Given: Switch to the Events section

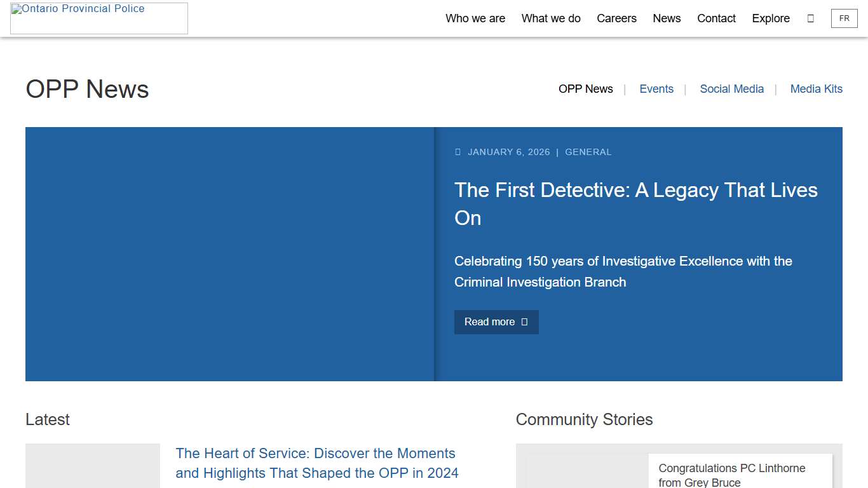Looking at the screenshot, I should (x=656, y=89).
